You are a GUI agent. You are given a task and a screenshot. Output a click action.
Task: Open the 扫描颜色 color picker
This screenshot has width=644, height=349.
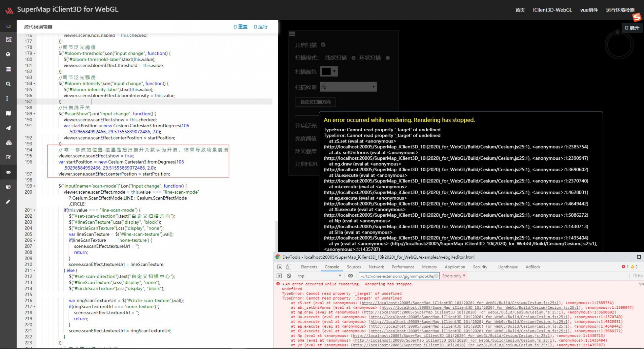(329, 71)
